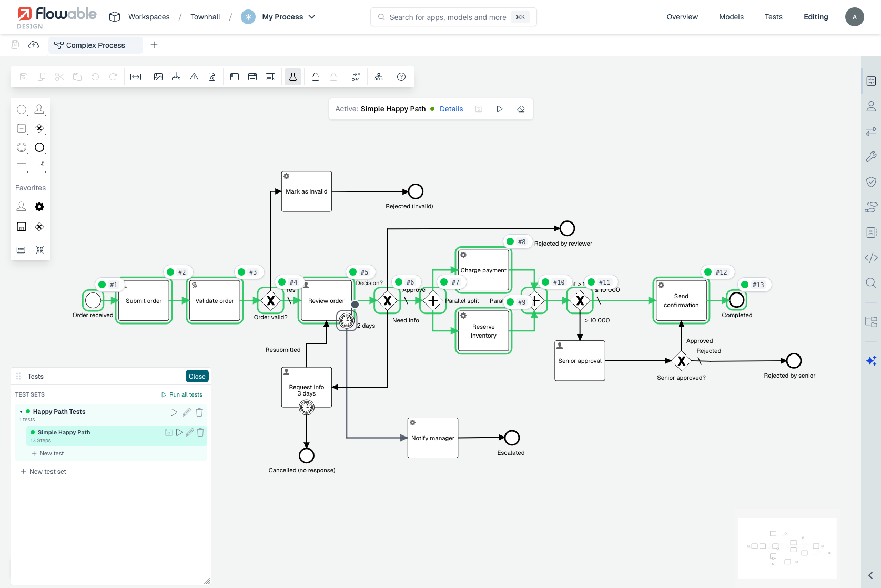Switch to the Complex Process tab
The image size is (881, 588).
95,45
